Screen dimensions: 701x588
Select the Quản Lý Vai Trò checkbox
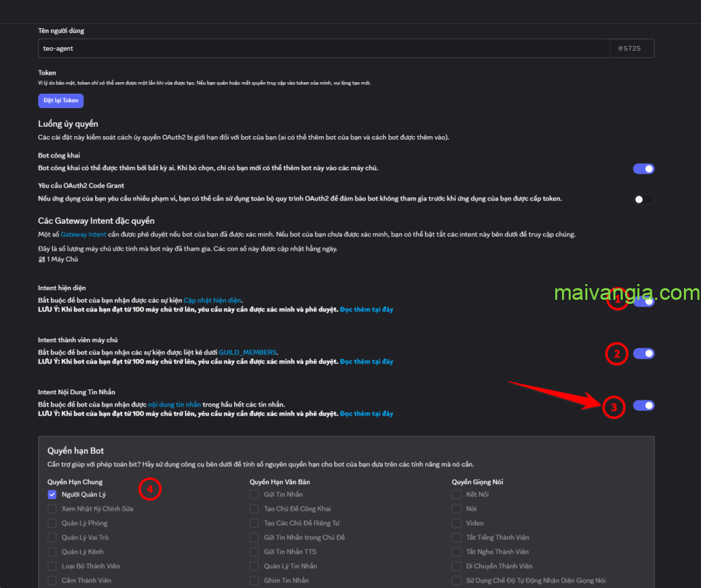(52, 537)
